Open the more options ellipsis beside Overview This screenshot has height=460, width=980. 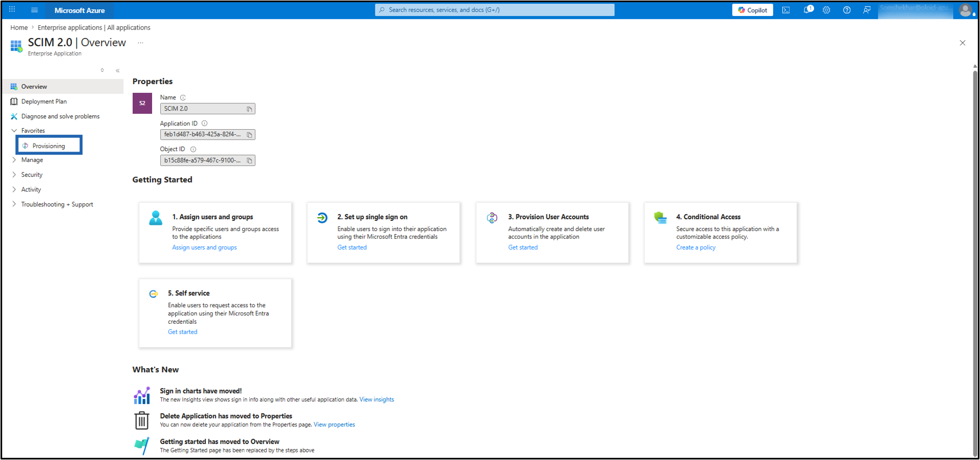click(x=141, y=43)
